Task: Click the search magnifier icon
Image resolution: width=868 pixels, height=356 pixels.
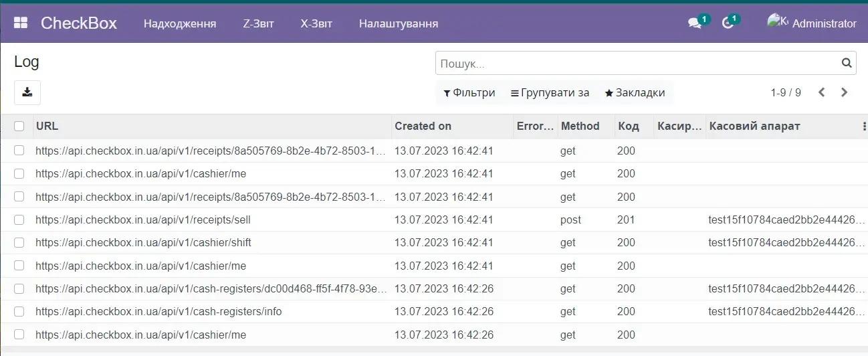Action: (x=847, y=64)
